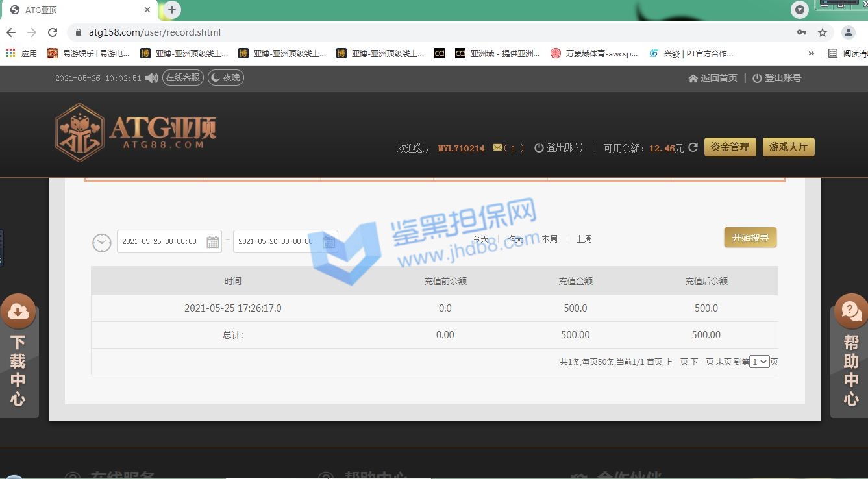Click the sound speaker icon in top bar
The height and width of the screenshot is (479, 868).
[151, 78]
